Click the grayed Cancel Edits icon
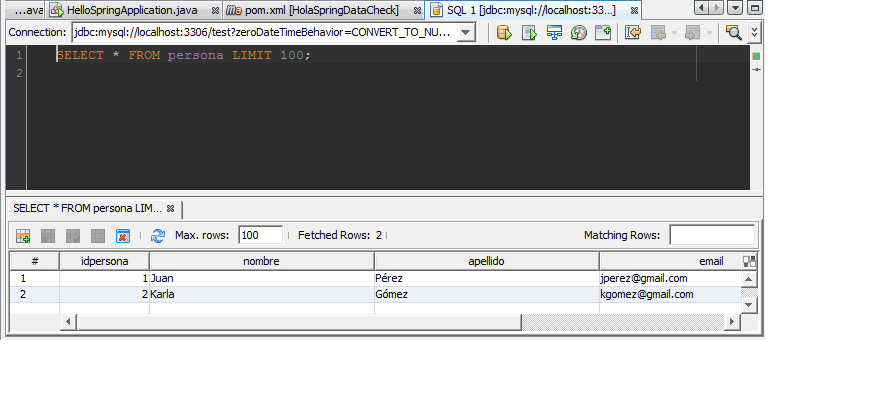This screenshot has height=412, width=895. pyautogui.click(x=98, y=235)
